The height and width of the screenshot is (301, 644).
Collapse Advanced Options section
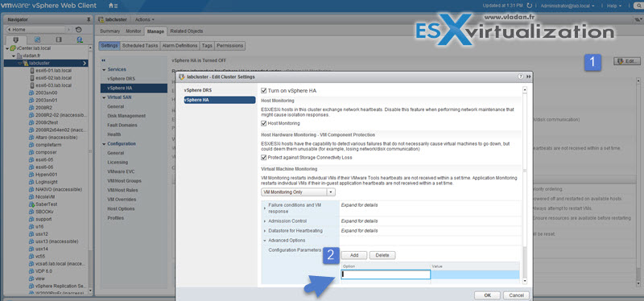265,240
